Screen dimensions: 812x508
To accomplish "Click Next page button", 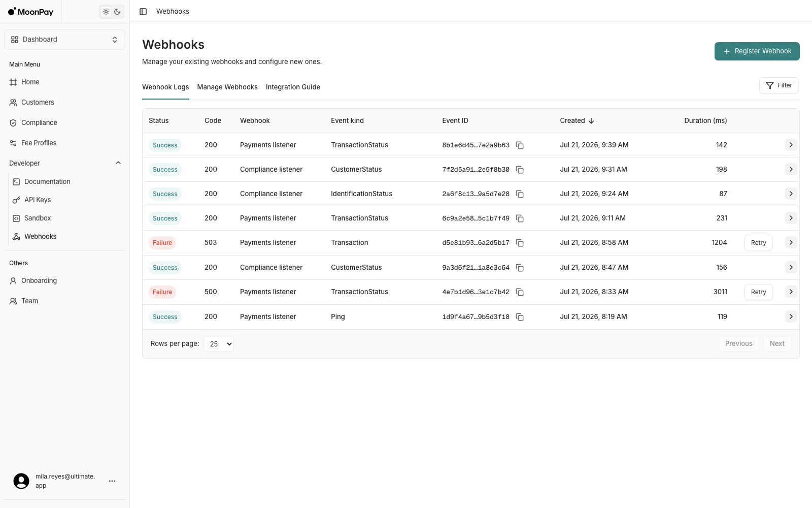I will (777, 344).
